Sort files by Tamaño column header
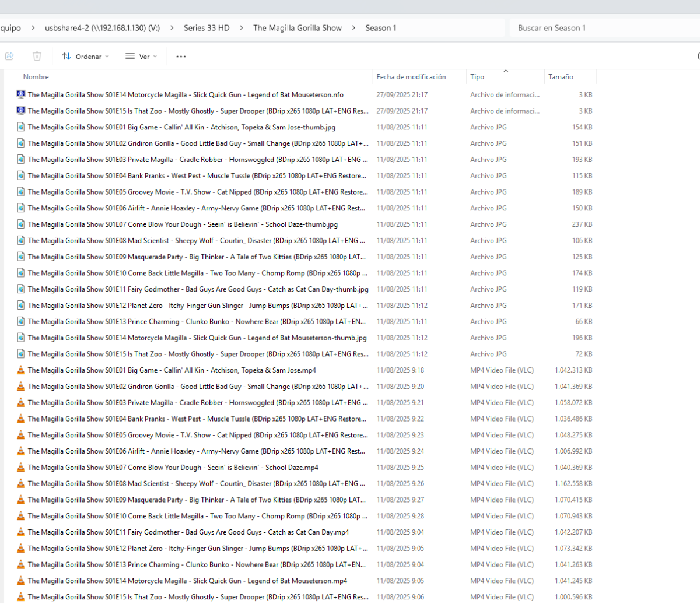 pos(561,77)
